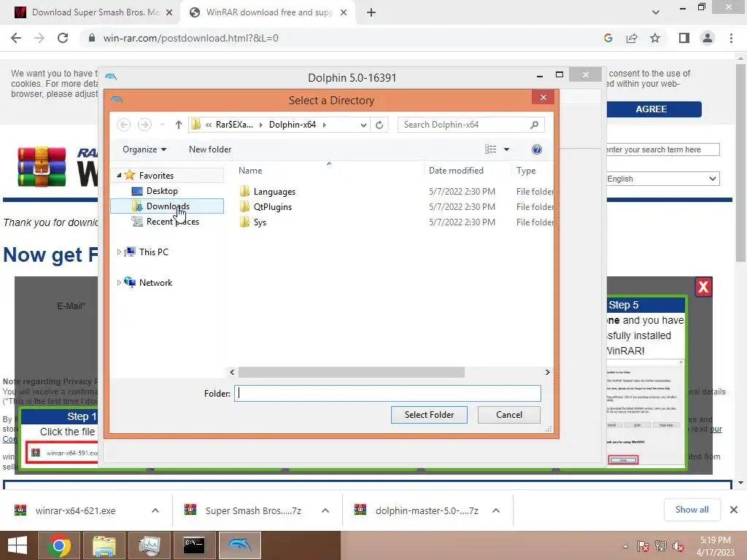The image size is (747, 560).
Task: Open the Windows Start button
Action: (18, 545)
